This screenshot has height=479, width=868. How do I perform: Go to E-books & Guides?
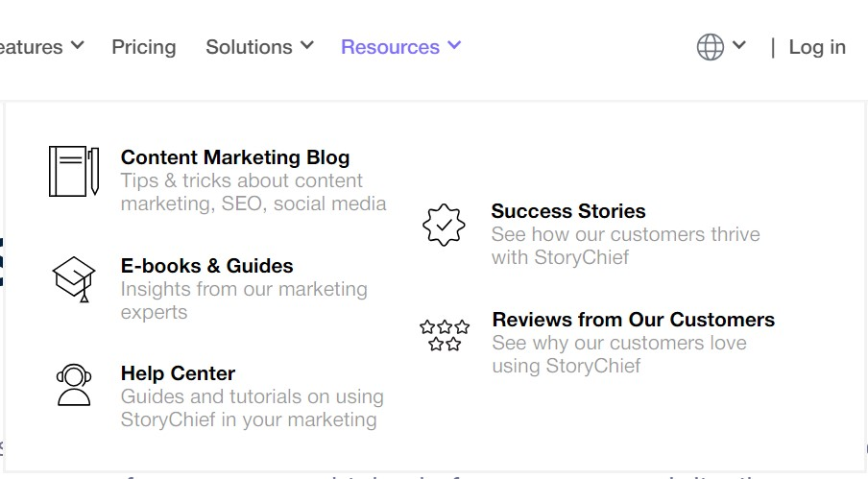coord(206,266)
